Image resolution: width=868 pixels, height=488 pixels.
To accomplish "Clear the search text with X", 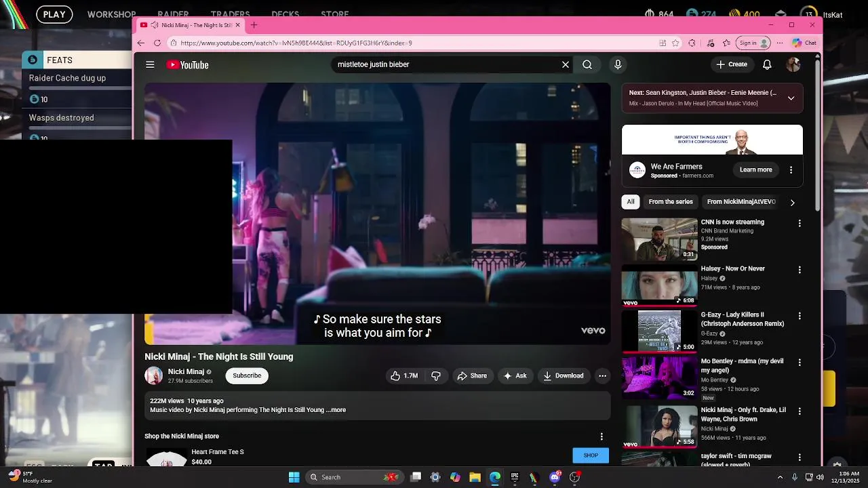I will [566, 64].
